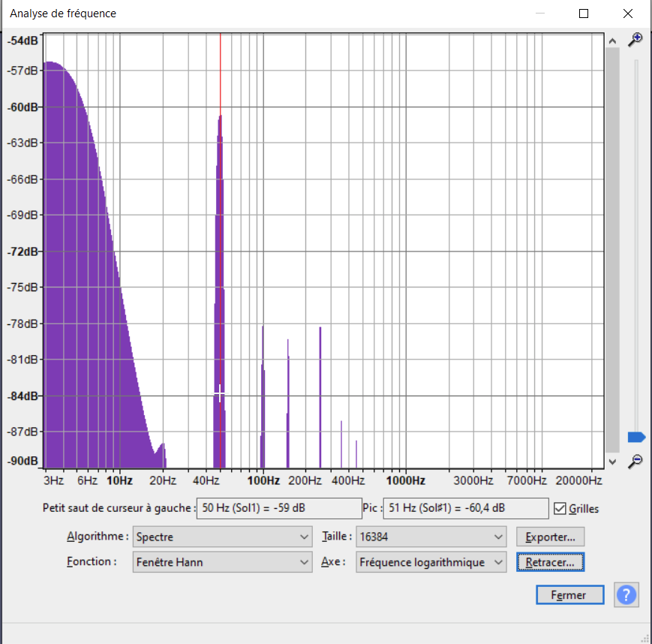Open the Taille dropdown showing 16384

(431, 537)
